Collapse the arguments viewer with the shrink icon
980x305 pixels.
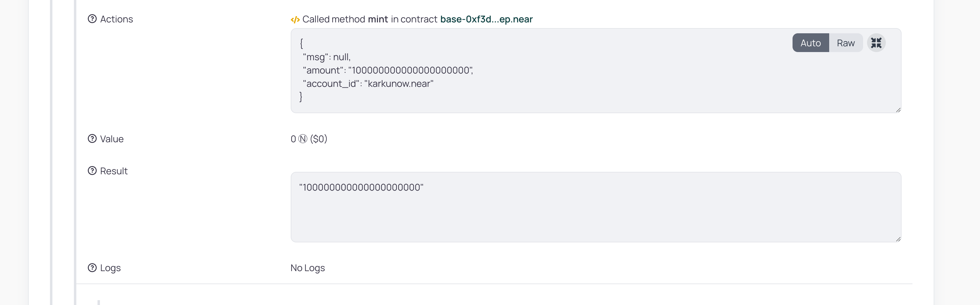876,43
